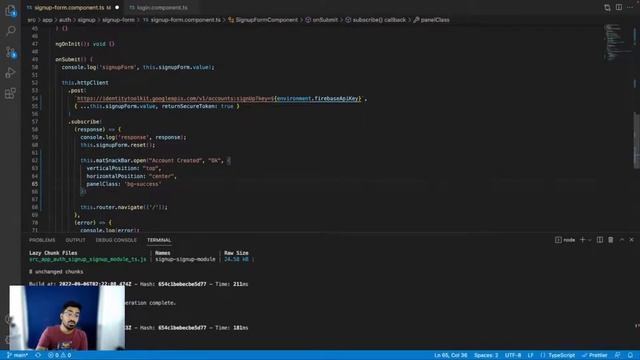Image resolution: width=640 pixels, height=360 pixels.
Task: Click the presenter webcam overlay thumbnail
Action: click(67, 318)
